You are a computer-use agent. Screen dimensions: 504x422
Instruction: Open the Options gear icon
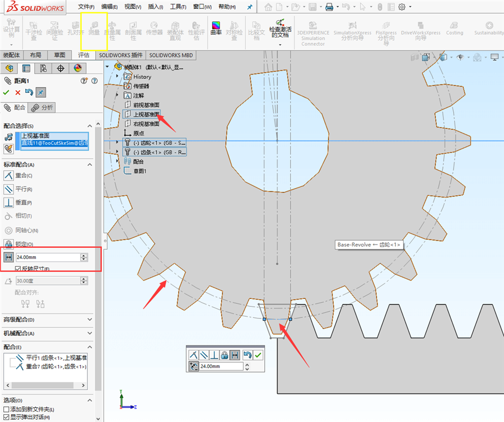402,7
